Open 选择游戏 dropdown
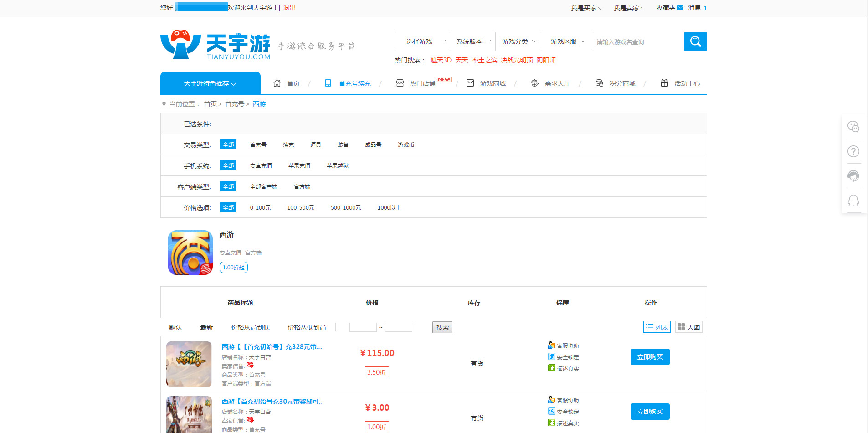The height and width of the screenshot is (433, 868). point(422,41)
